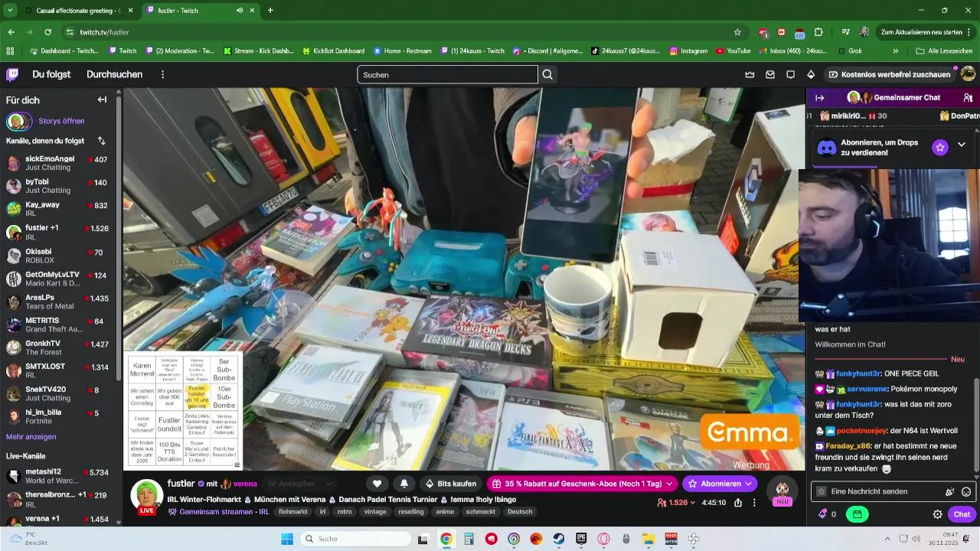Sort followed channels list
Image resolution: width=980 pixels, height=551 pixels.
[x=102, y=141]
